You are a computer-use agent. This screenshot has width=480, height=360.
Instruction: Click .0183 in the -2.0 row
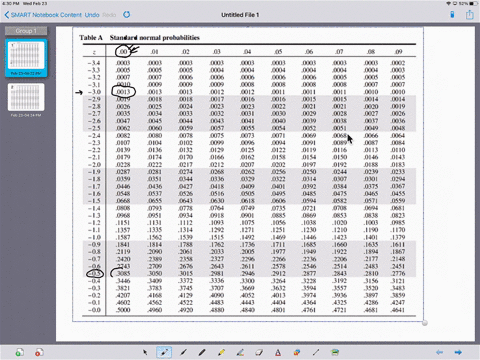[x=398, y=164]
